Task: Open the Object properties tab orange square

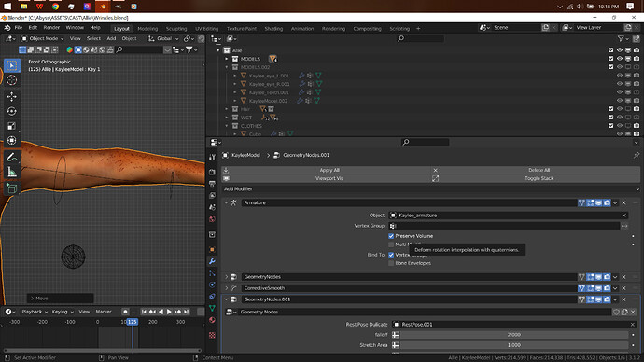Action: tap(212, 249)
